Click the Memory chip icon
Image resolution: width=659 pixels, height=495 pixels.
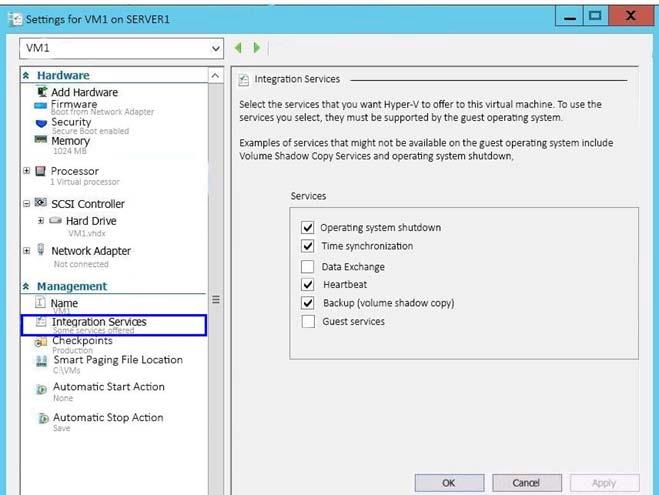[41, 140]
